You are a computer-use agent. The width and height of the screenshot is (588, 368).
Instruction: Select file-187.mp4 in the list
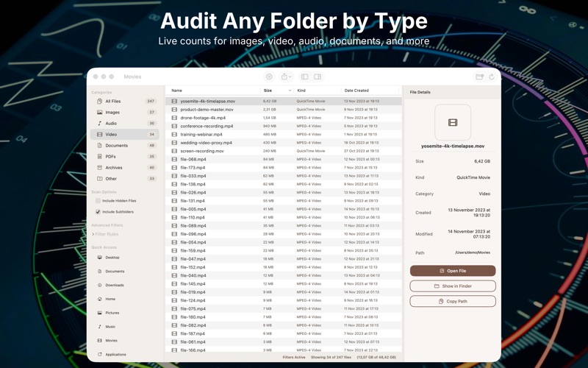[284, 333]
